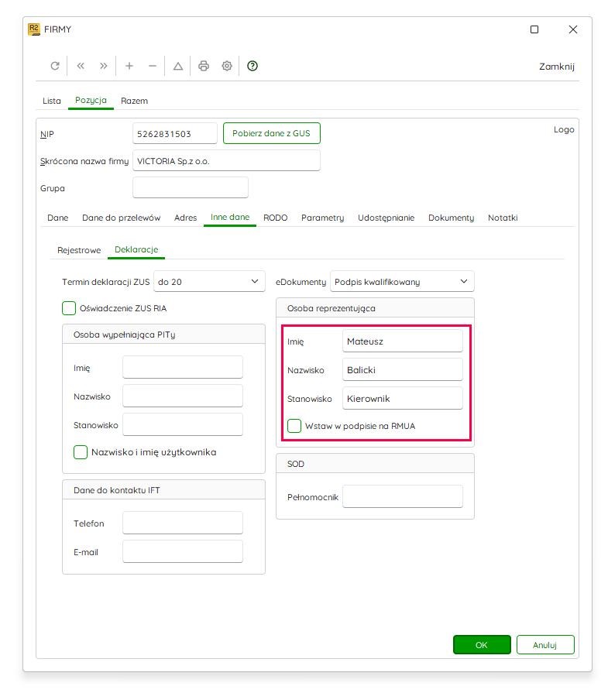Expand the Termin deklaracji ZUS dropdown

click(209, 282)
